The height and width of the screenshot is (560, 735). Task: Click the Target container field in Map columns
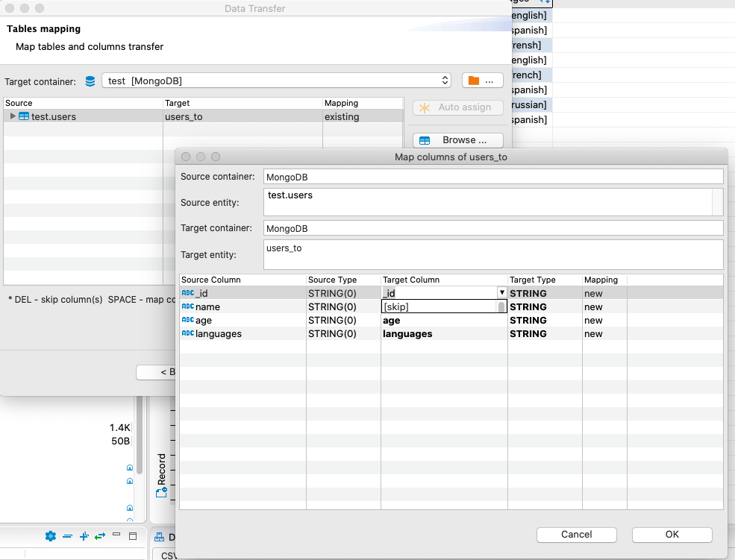[493, 228]
